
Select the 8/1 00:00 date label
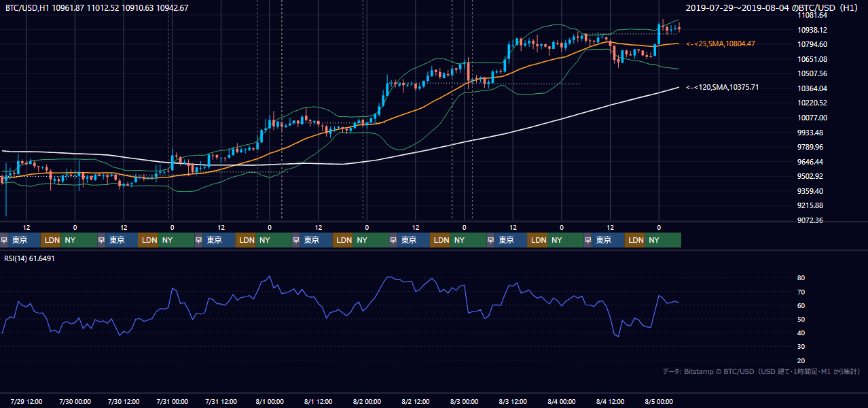pos(270,401)
